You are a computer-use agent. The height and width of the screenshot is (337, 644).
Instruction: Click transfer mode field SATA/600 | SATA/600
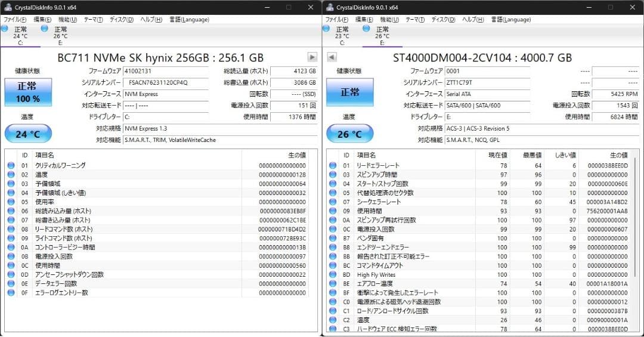[488, 106]
